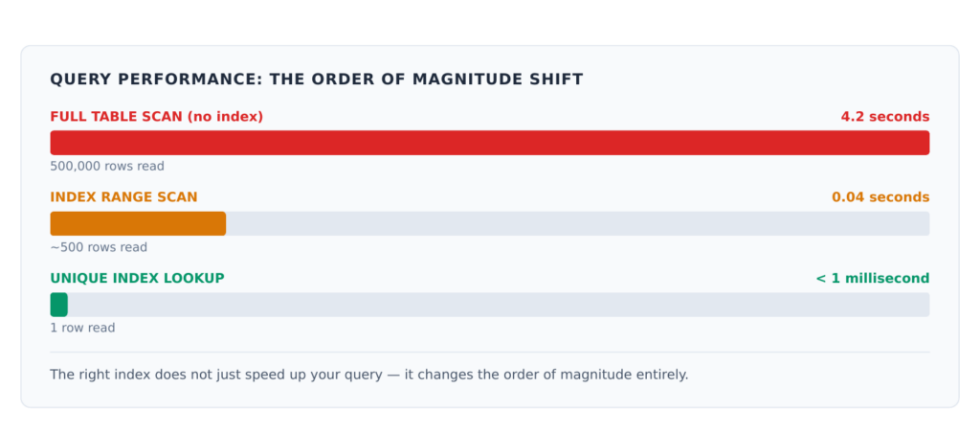Click the '(no index)' parenthetical text
This screenshot has height=434, width=980.
(225, 117)
